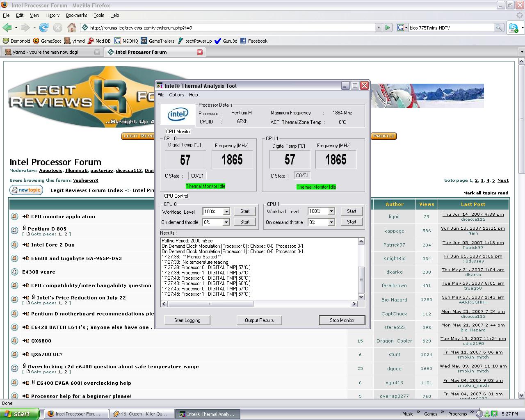Click the green Go arrow beside URL bar
Screen dimensions: 525x420
pyautogui.click(x=388, y=27)
